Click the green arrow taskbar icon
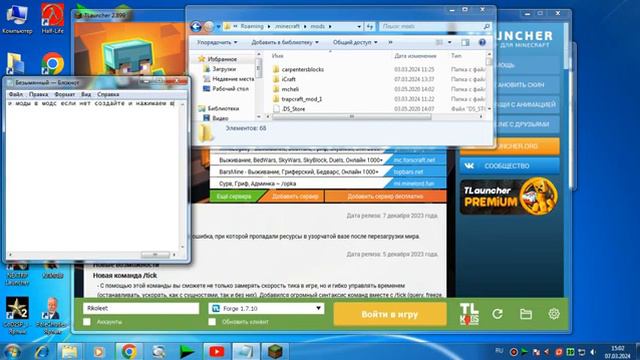 [x=187, y=351]
